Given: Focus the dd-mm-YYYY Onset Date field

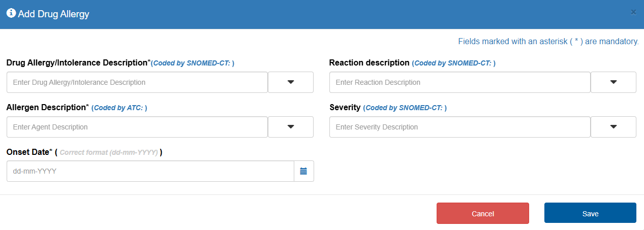Looking at the screenshot, I should pyautogui.click(x=150, y=171).
